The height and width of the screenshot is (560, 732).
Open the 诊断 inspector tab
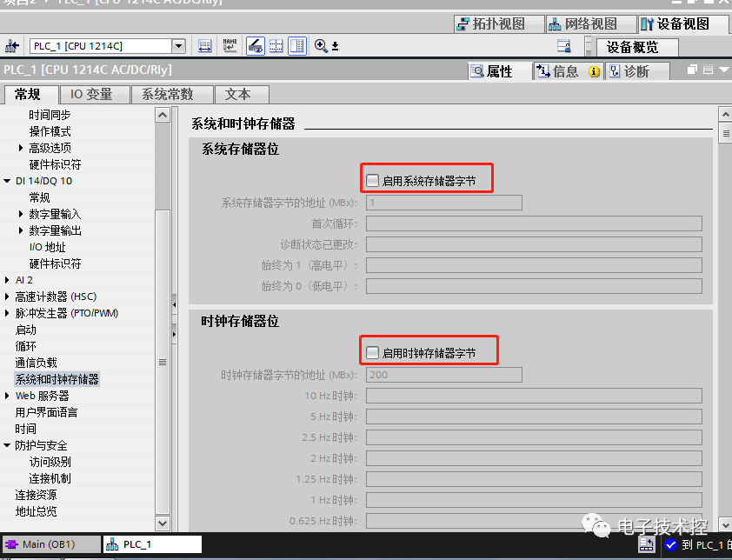(638, 71)
